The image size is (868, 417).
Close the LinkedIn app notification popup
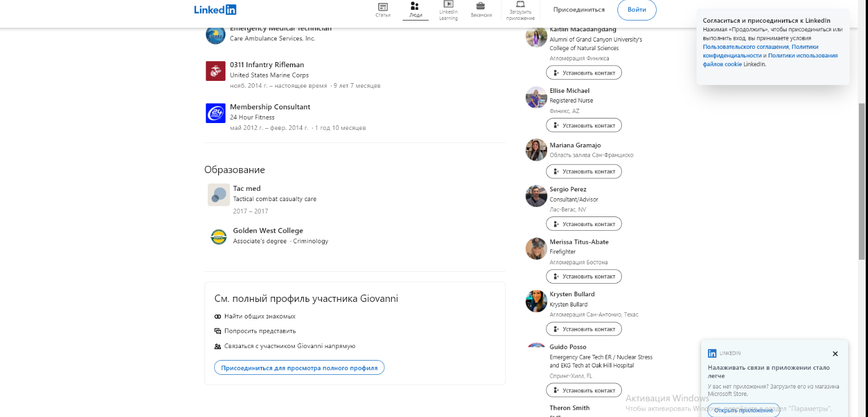pyautogui.click(x=835, y=354)
